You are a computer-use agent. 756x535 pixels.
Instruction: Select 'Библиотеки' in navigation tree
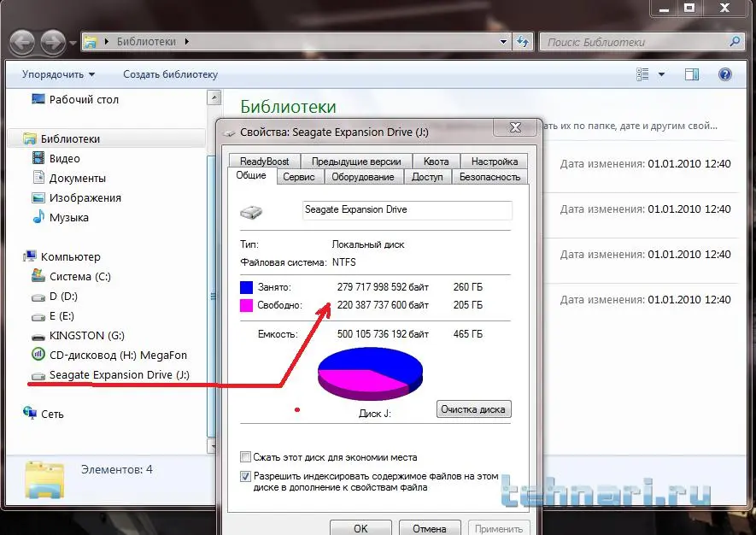[70, 139]
